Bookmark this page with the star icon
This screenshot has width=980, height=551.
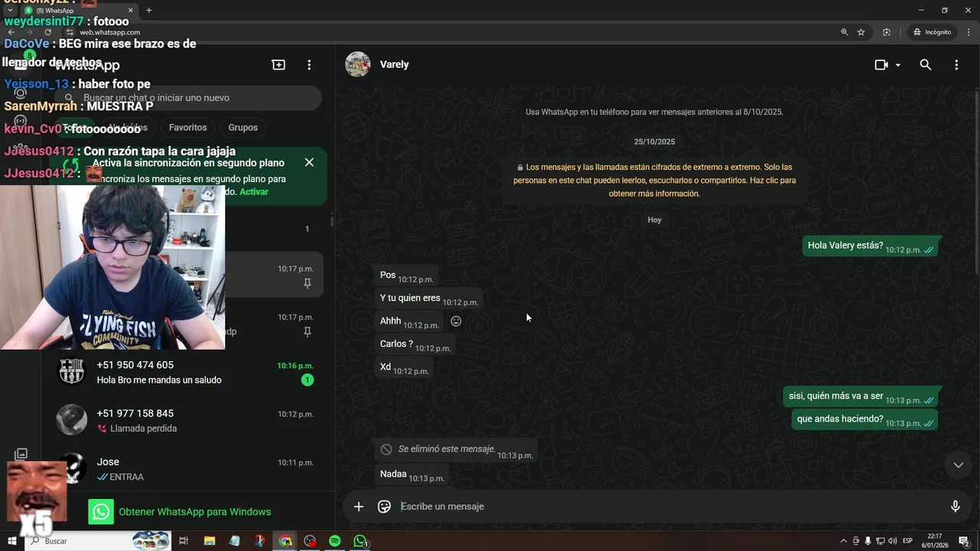coord(861,32)
